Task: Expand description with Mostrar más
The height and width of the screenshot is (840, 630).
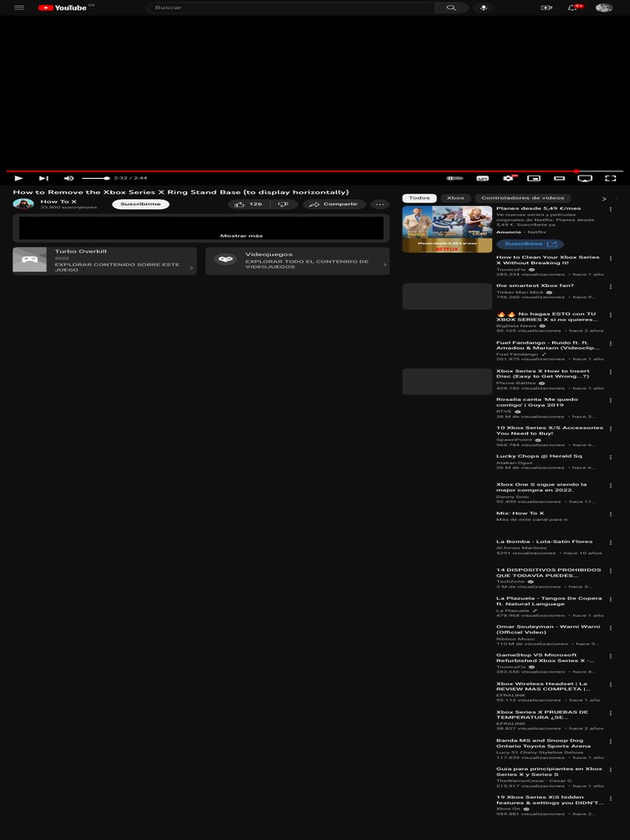Action: point(242,235)
